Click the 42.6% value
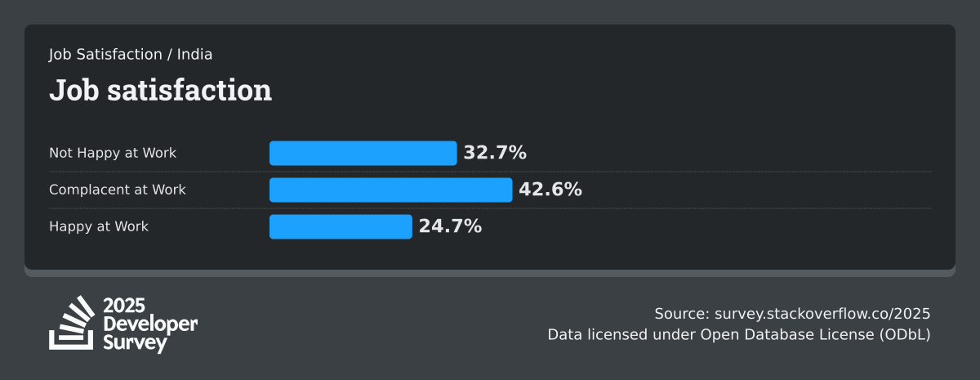Viewport: 980px width, 380px height. [x=550, y=190]
